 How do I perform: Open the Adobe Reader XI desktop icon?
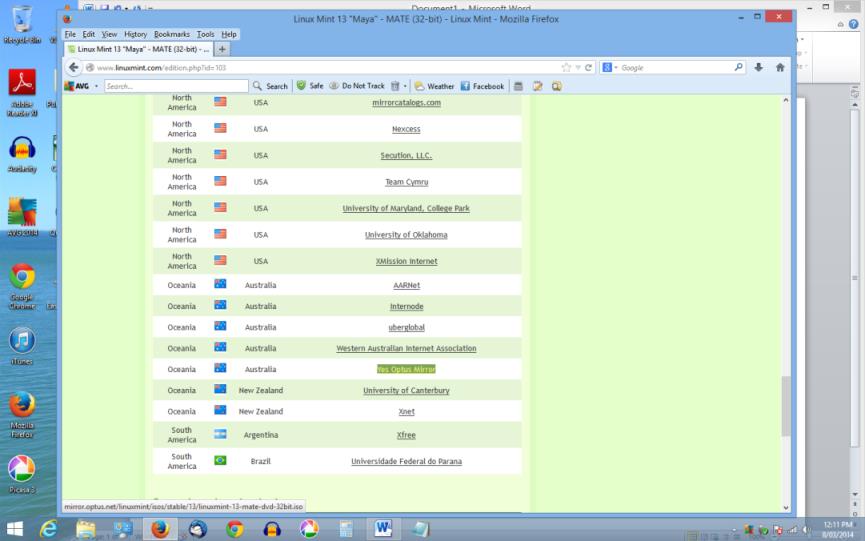click(x=22, y=92)
